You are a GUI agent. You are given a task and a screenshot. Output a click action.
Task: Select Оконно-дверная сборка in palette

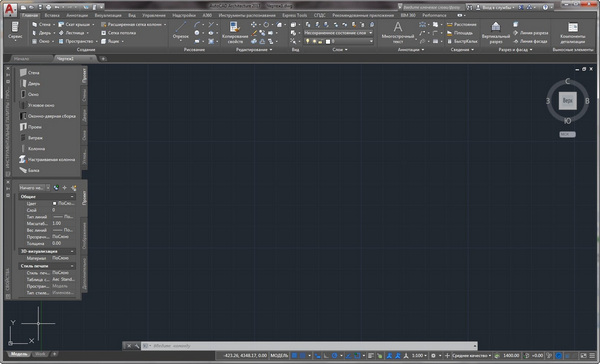point(47,116)
